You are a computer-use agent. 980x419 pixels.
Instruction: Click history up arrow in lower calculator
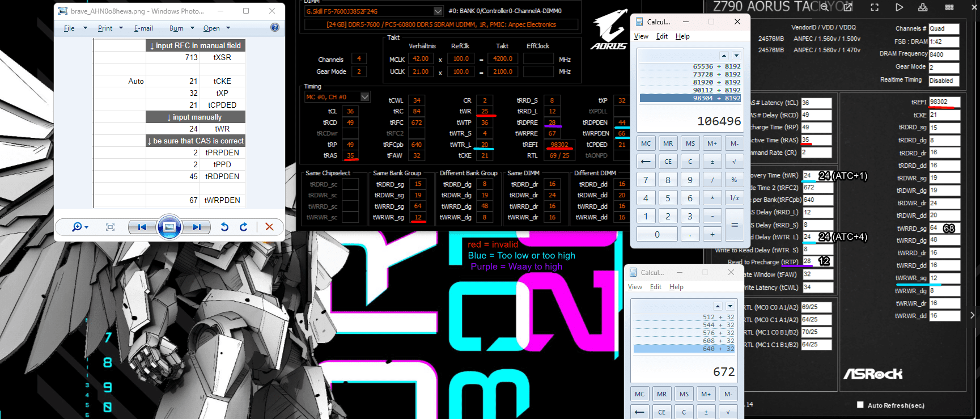[x=718, y=306]
